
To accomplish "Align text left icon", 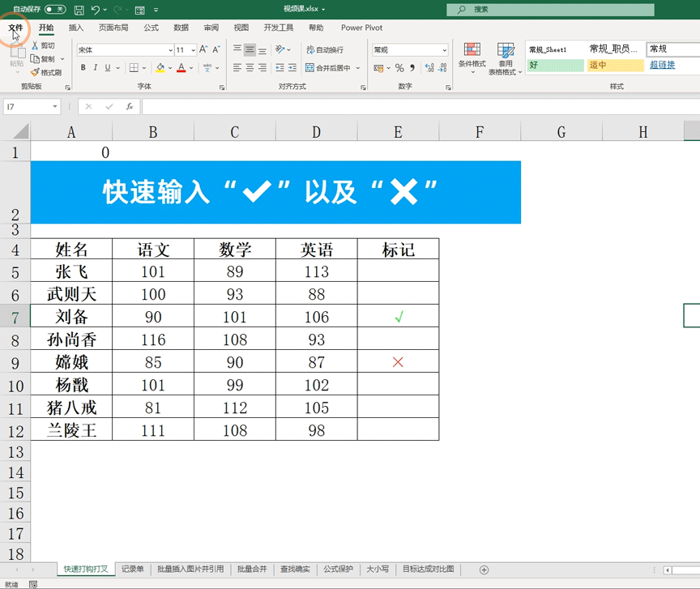I will click(237, 67).
